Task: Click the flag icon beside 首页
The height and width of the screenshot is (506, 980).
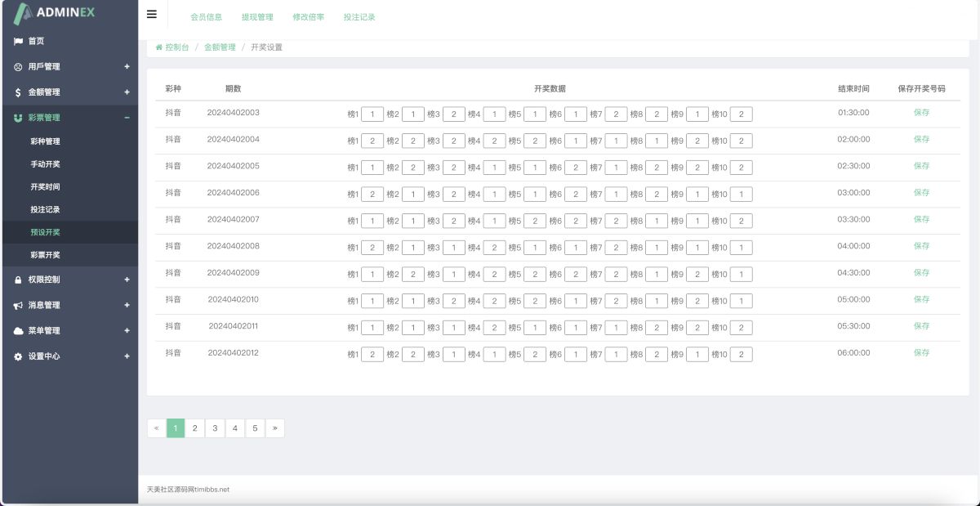Action: point(18,41)
